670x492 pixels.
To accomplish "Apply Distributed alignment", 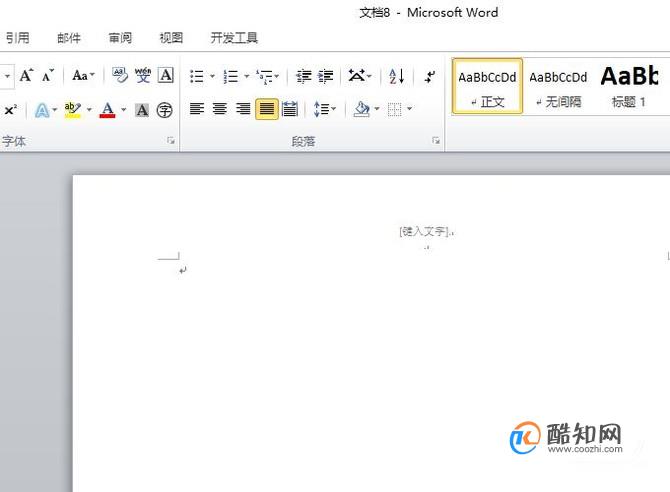I will click(290, 109).
